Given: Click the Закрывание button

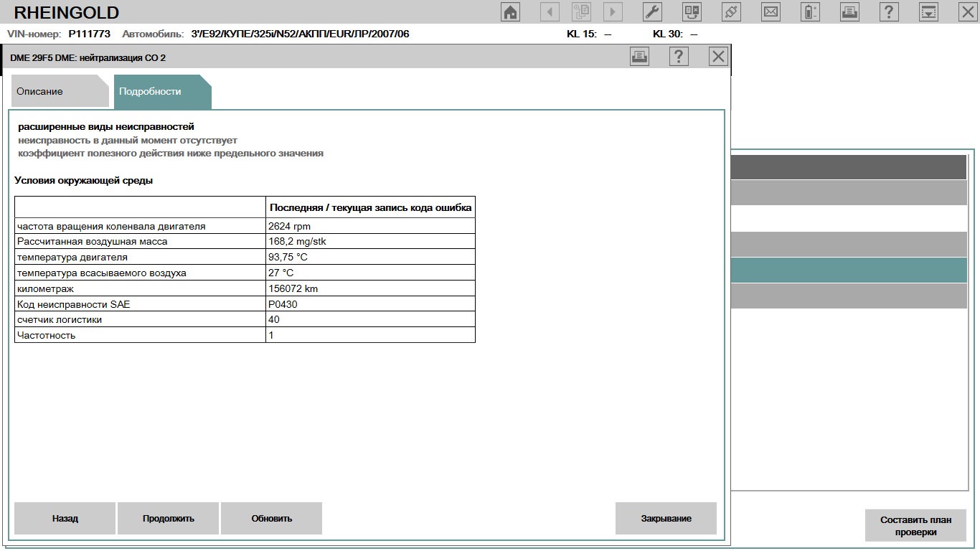Looking at the screenshot, I should click(666, 518).
